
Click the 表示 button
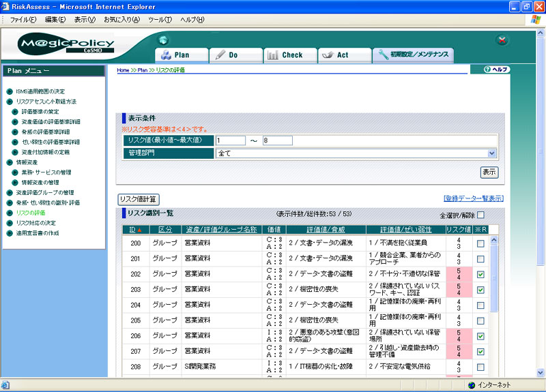click(x=489, y=172)
